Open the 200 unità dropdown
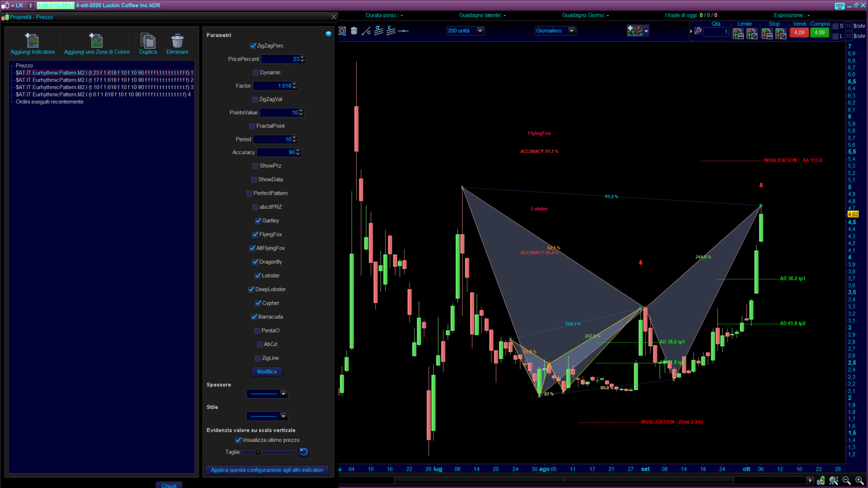 coord(480,31)
